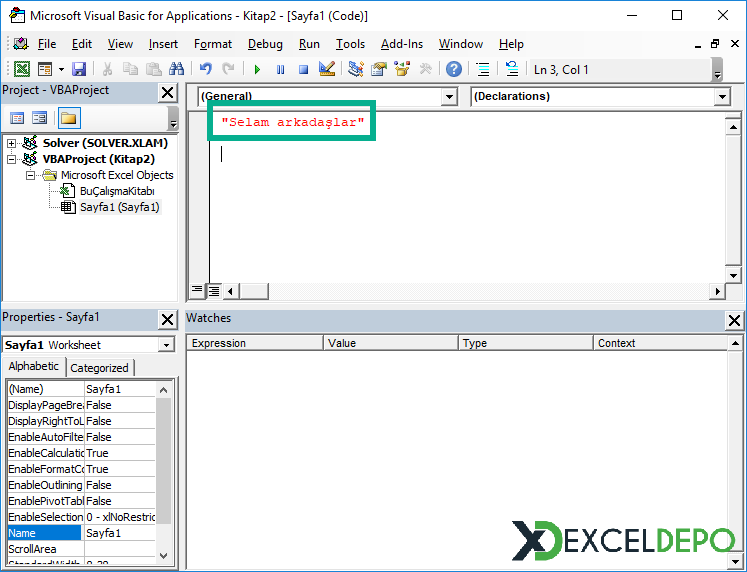The height and width of the screenshot is (572, 747).
Task: Open the Format menu
Action: tap(212, 44)
